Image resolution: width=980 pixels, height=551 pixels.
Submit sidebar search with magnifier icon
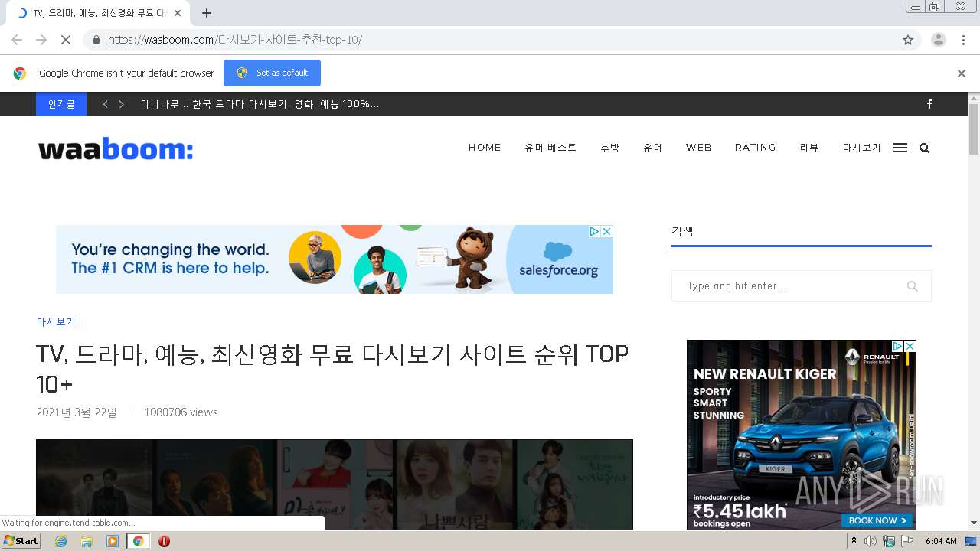tap(912, 286)
